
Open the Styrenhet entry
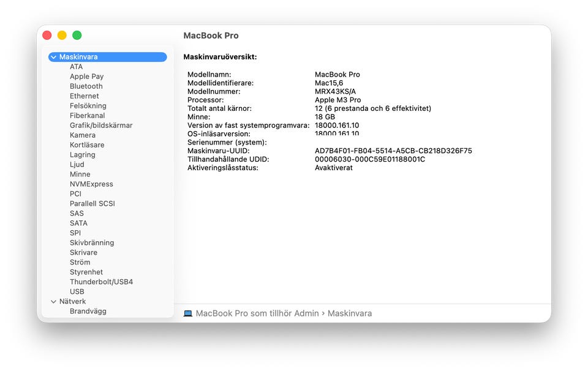86,272
